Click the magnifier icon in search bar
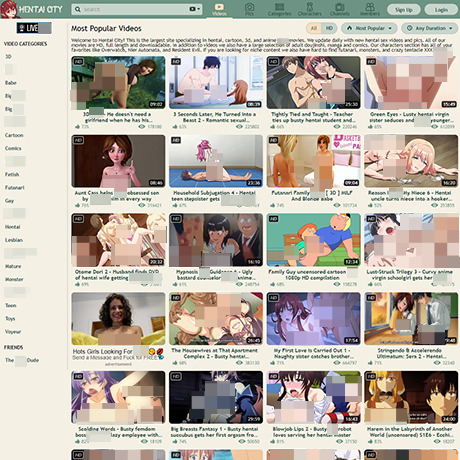 point(78,9)
